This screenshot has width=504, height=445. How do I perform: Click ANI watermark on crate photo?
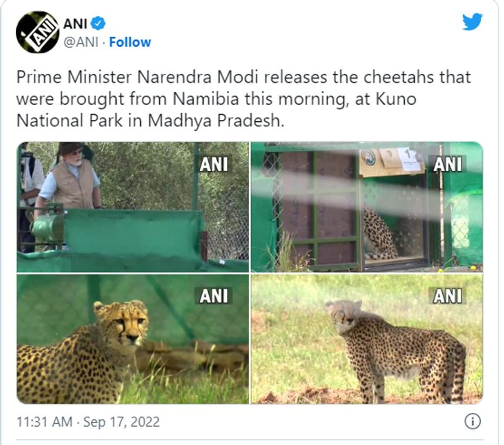coord(448,165)
